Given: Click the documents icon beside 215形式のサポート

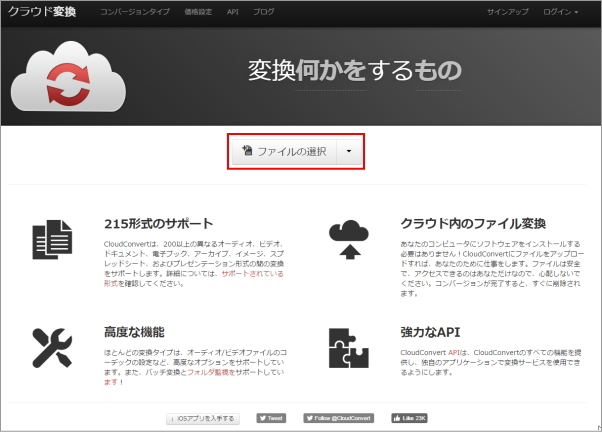Looking at the screenshot, I should pyautogui.click(x=52, y=240).
